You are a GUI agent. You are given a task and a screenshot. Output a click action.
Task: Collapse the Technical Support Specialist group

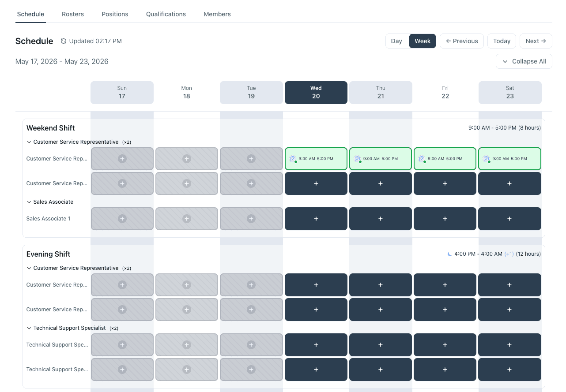[29, 328]
